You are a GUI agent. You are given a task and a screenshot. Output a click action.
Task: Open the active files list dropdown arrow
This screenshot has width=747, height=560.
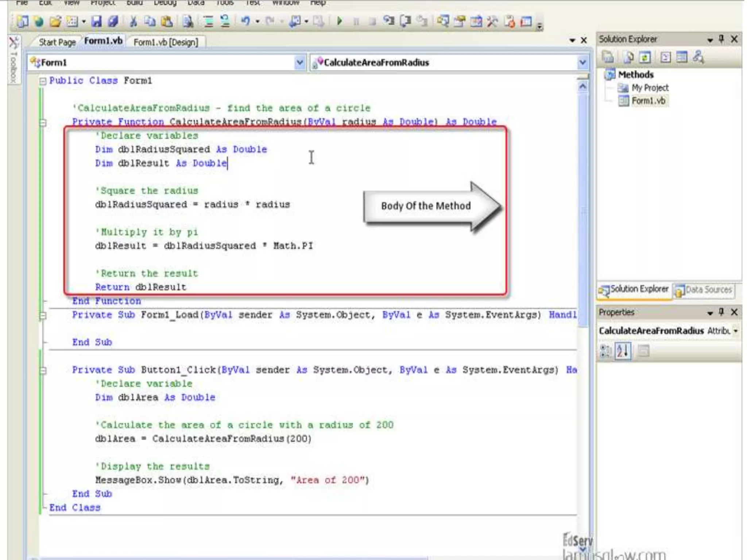point(572,40)
